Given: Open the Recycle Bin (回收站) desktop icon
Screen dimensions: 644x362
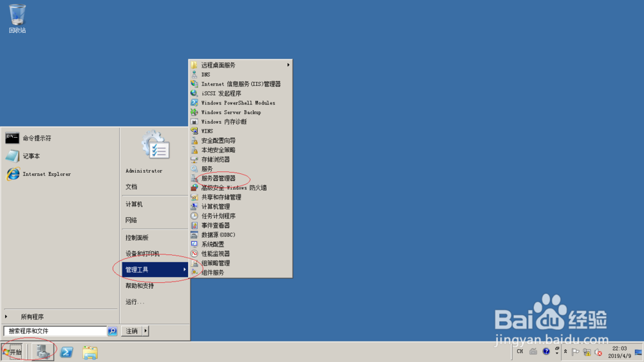Looking at the screenshot, I should pos(17,19).
